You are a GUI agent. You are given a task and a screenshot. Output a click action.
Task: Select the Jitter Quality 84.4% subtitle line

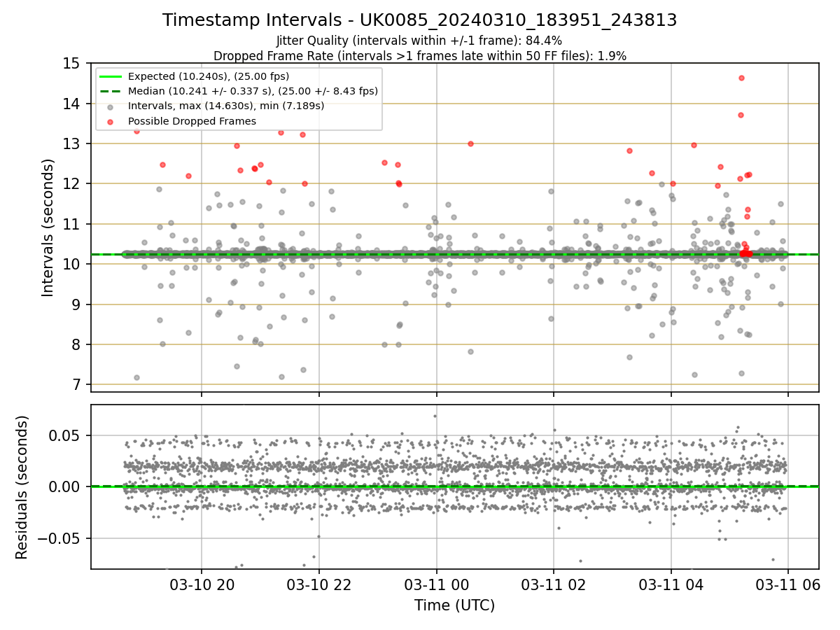coord(419,41)
